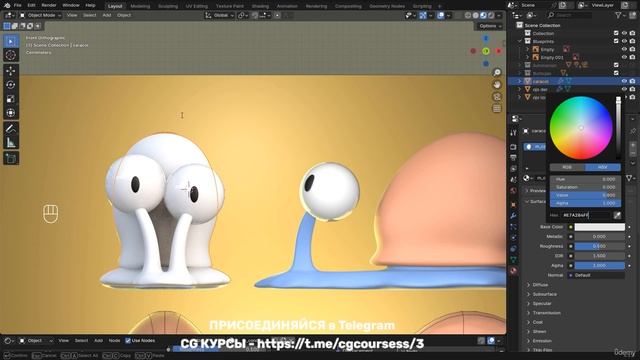Click the green Y axis gizmo
The width and height of the screenshot is (640, 360).
pos(486,51)
